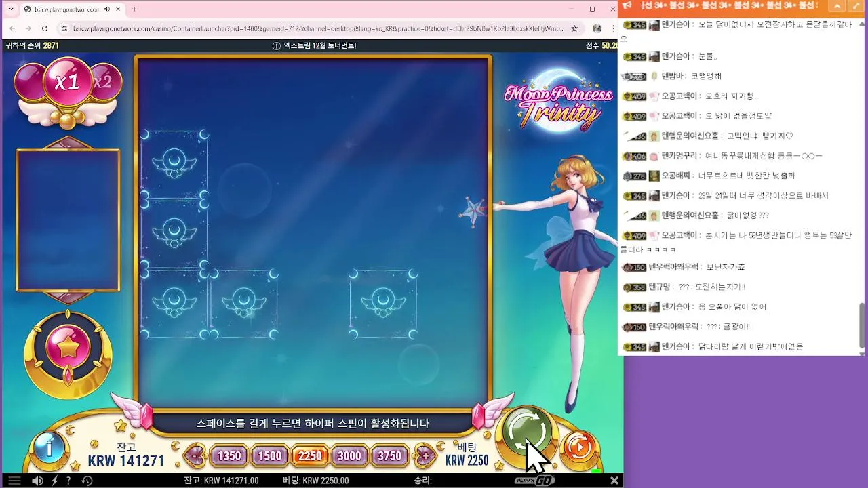Click chat message 코맹맹해
This screenshot has width=868, height=488.
(706, 76)
